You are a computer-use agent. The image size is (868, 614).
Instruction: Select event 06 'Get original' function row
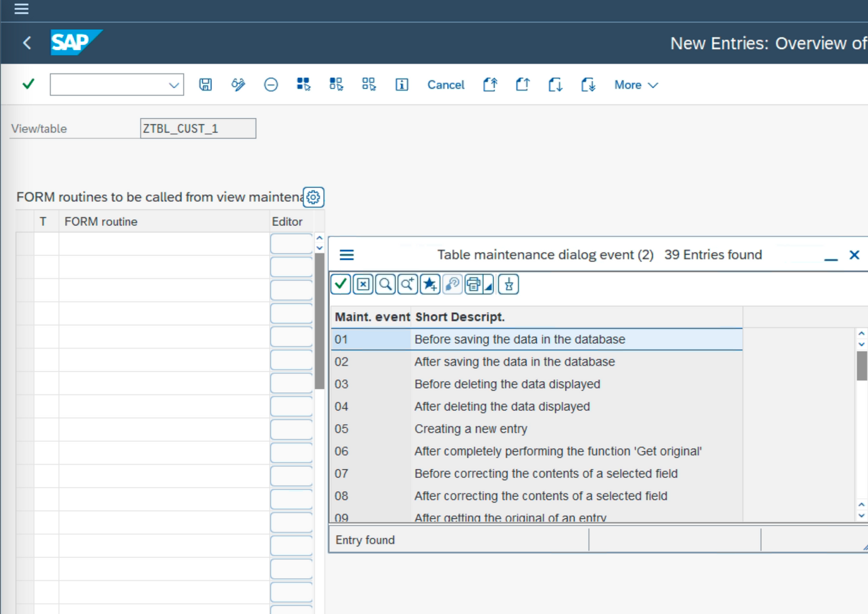click(x=537, y=451)
